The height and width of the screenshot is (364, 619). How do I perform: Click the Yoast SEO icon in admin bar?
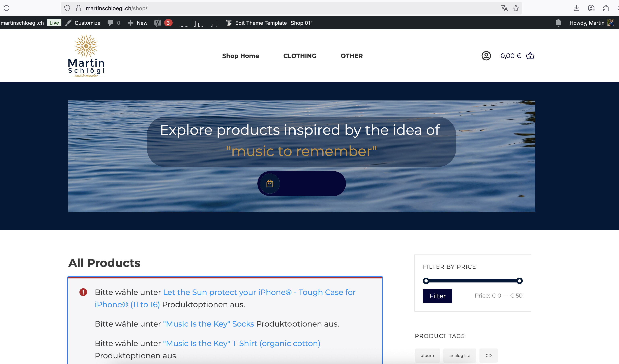pos(157,23)
